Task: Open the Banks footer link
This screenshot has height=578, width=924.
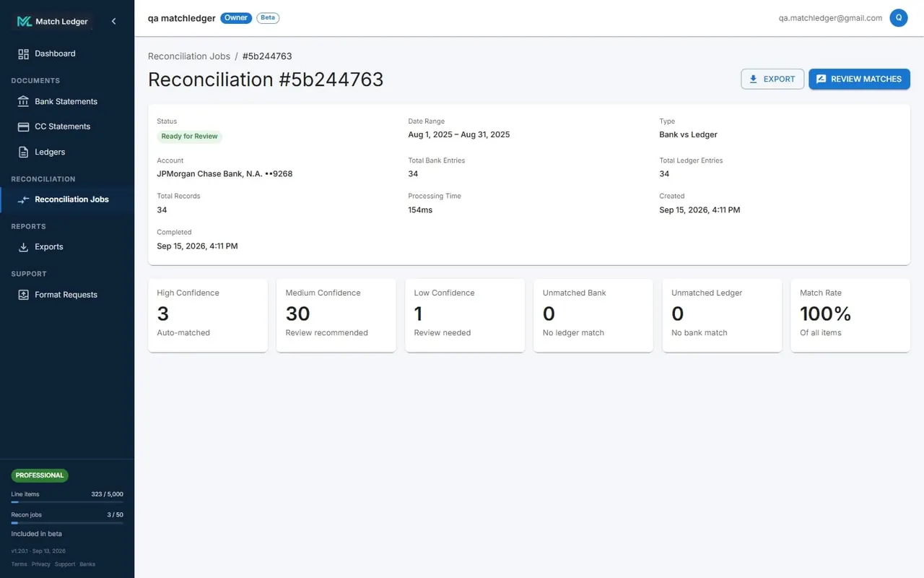Action: point(87,564)
